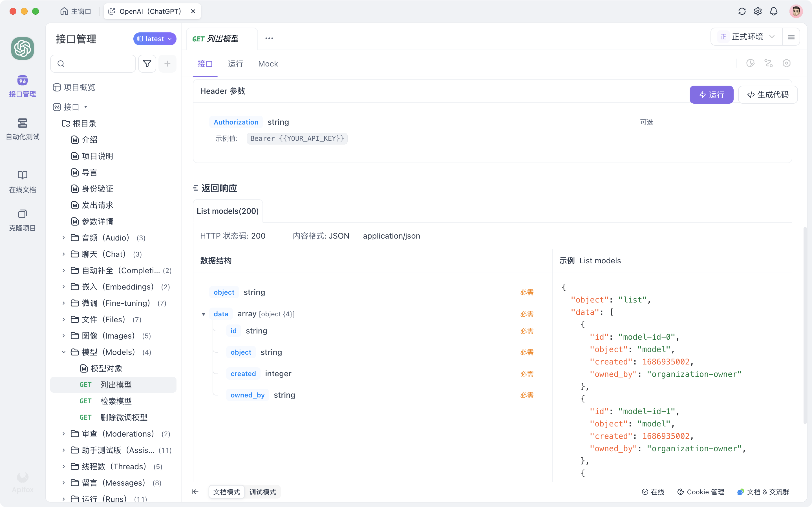This screenshot has height=507, width=812.
Task: Click the 生成代码 button
Action: pos(768,95)
